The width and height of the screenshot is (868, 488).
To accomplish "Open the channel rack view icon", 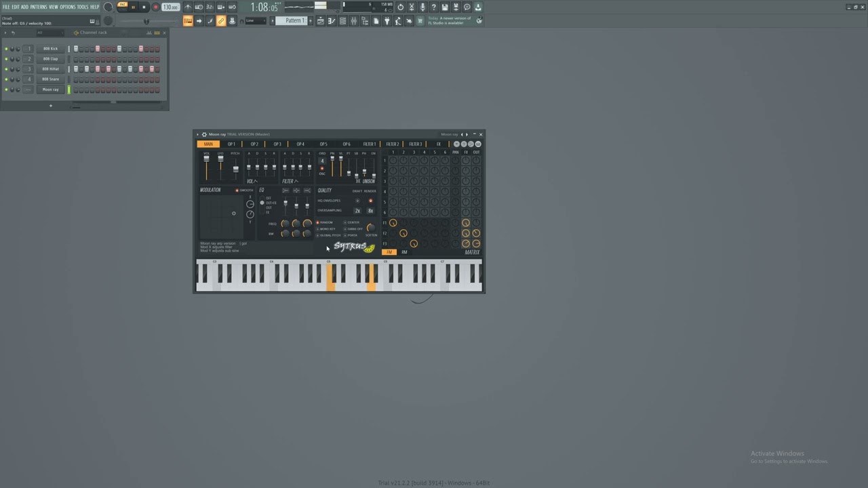I will click(342, 21).
